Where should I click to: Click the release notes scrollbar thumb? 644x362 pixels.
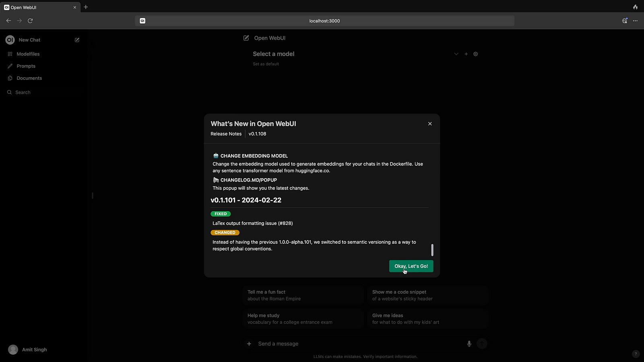(432, 250)
